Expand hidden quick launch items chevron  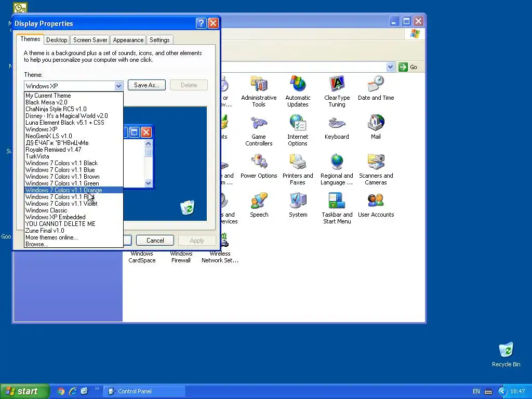coord(97,389)
